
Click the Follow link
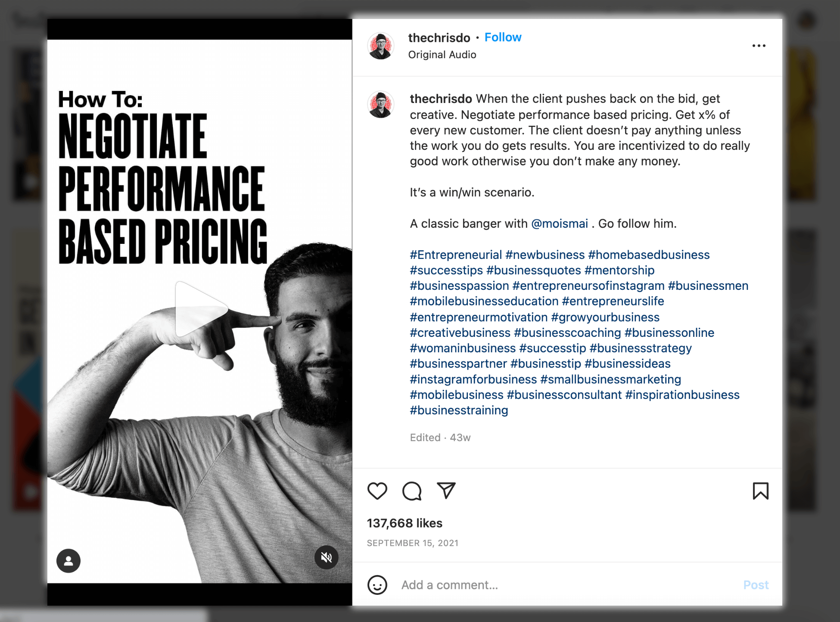point(503,37)
